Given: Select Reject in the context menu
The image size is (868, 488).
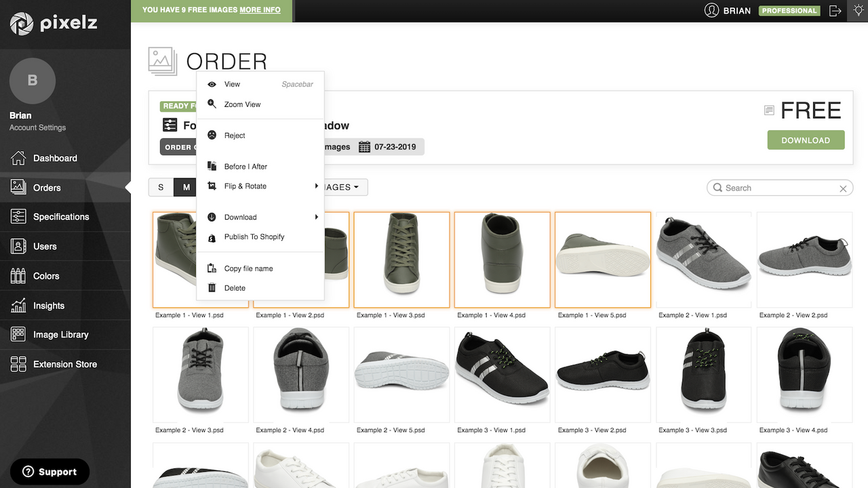Looking at the screenshot, I should point(235,135).
